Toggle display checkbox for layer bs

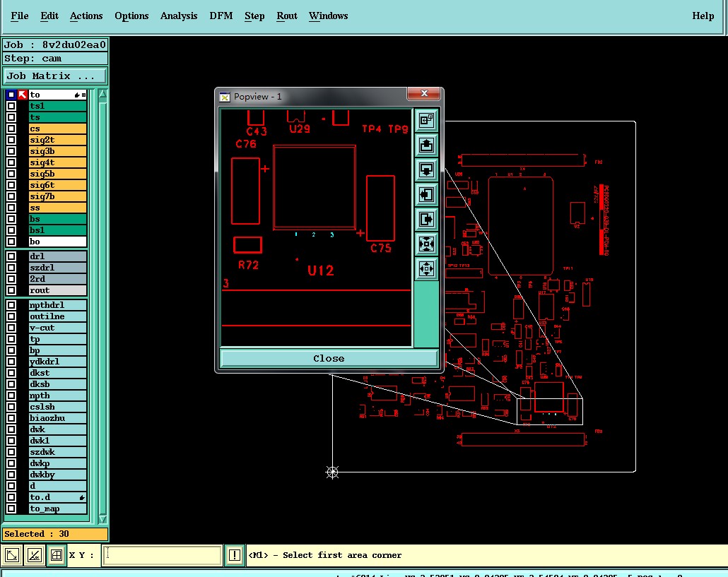pyautogui.click(x=11, y=219)
